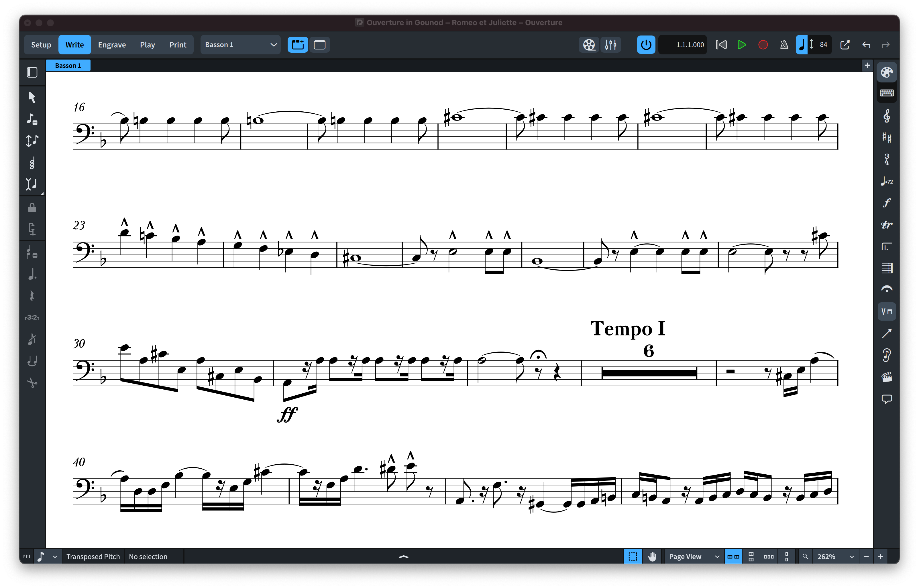
Task: Select the Scissors tool
Action: pyautogui.click(x=32, y=382)
